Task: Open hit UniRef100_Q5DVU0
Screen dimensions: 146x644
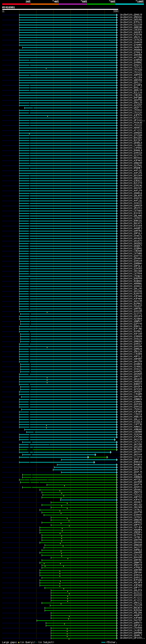Action: click(131, 17)
